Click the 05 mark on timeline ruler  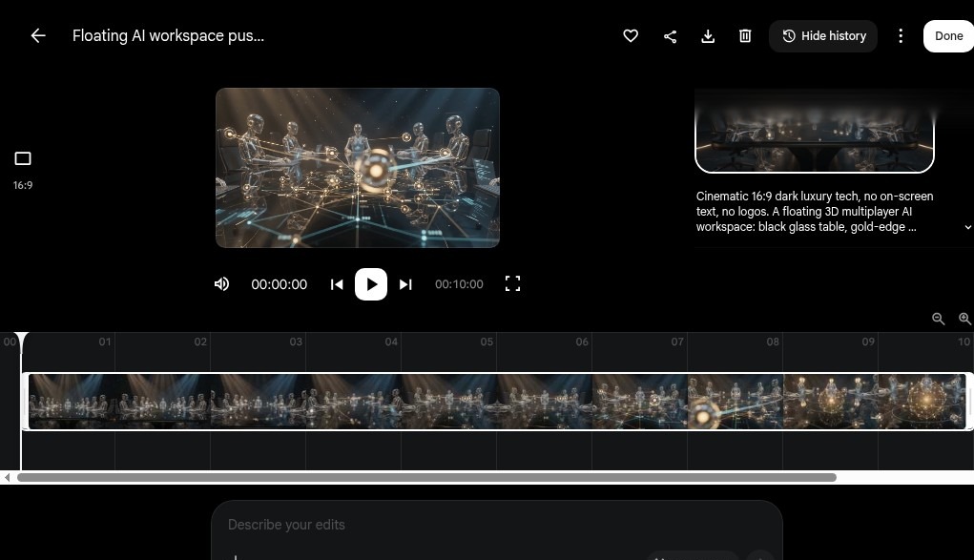487,342
